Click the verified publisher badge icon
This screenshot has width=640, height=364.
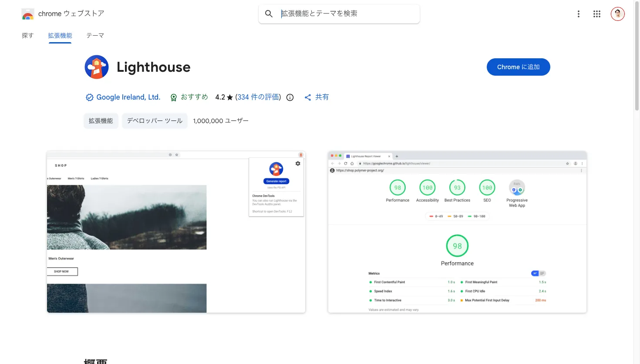[x=89, y=97]
